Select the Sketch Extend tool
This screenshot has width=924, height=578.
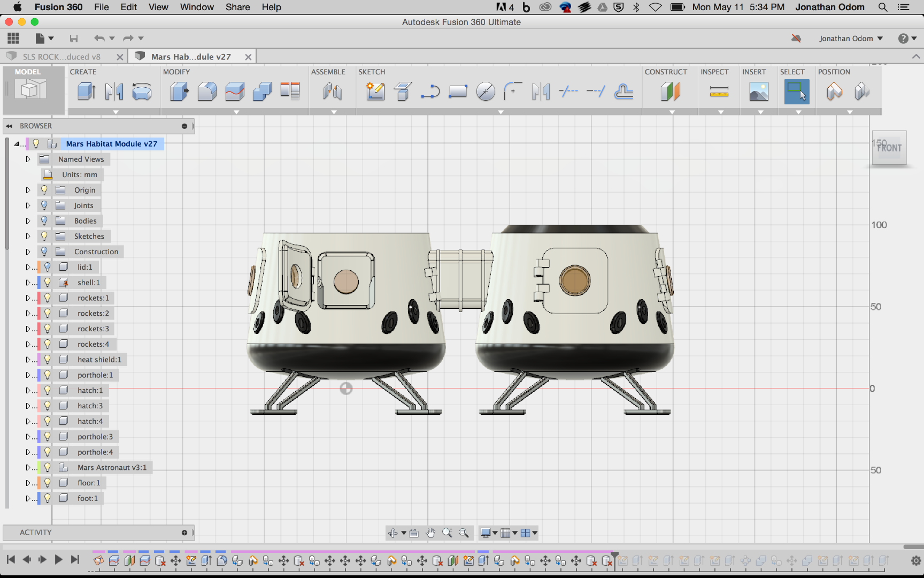point(596,92)
